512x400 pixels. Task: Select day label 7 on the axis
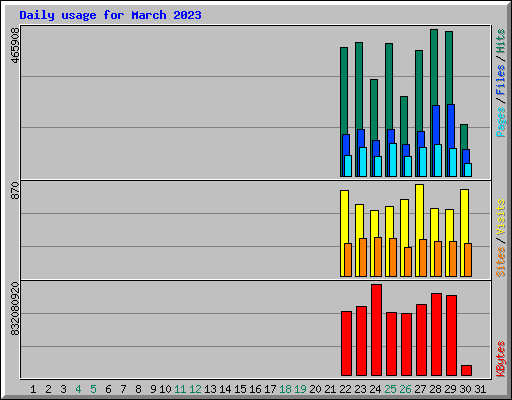(x=123, y=389)
